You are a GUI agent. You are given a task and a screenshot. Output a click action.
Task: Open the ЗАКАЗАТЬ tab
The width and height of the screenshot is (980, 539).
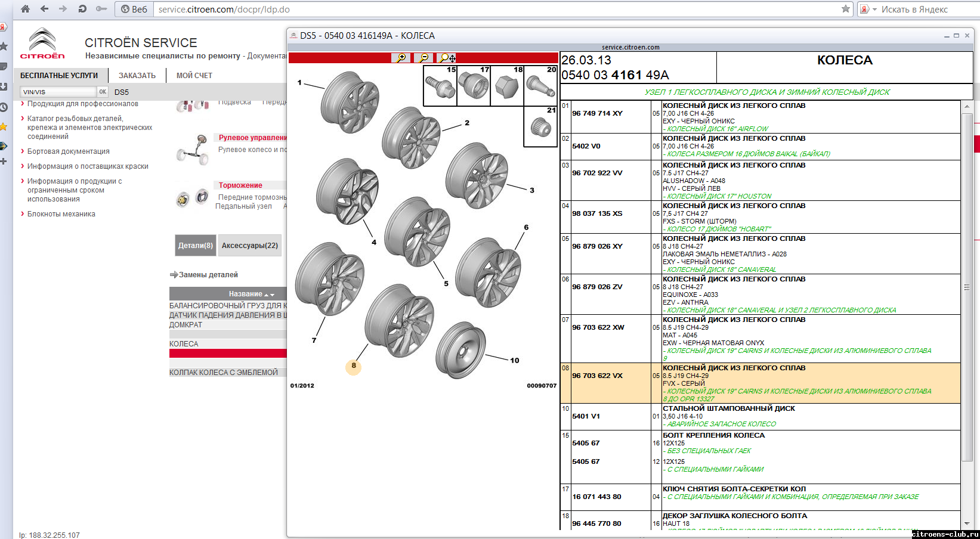pyautogui.click(x=137, y=76)
